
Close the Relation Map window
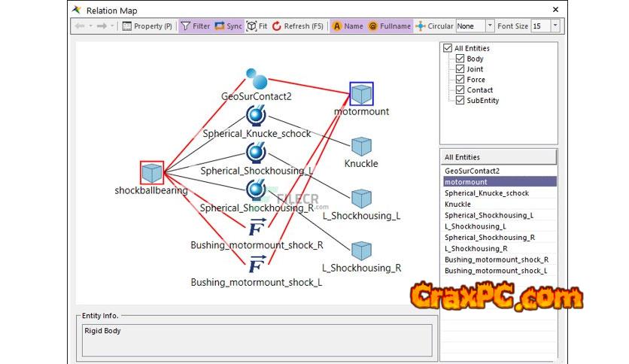pyautogui.click(x=555, y=10)
